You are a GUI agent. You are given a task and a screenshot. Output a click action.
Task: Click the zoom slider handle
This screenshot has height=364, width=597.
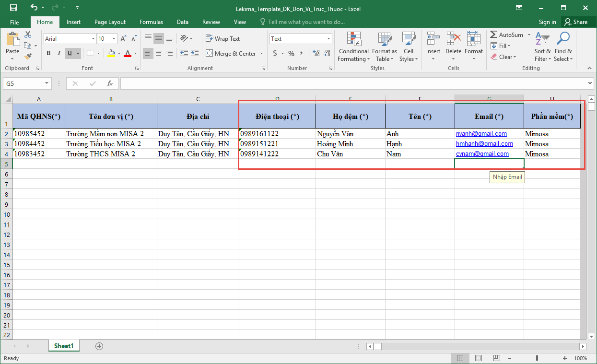coord(537,358)
